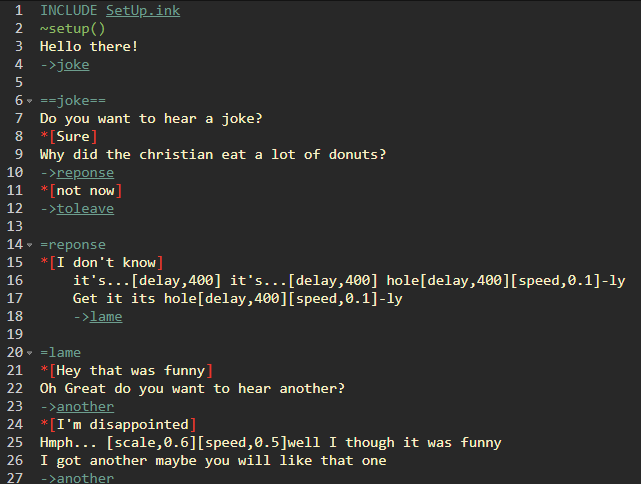The height and width of the screenshot is (484, 641).
Task: Click the [I don't know] choice text
Action: point(106,263)
